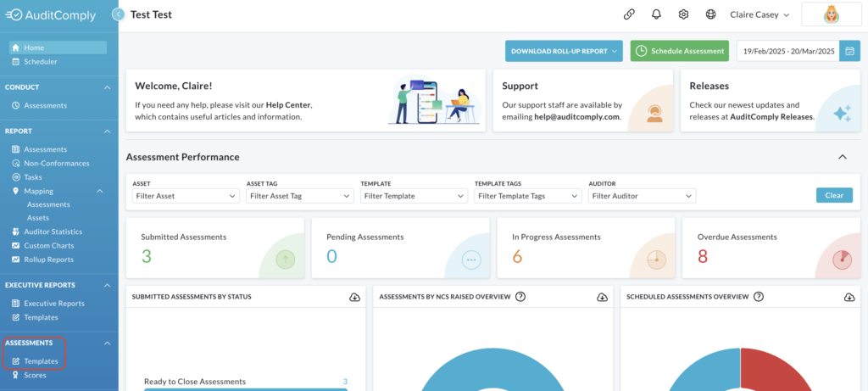Open Templates under Assessments section
Screen dimensions: 868x391
(x=35, y=361)
